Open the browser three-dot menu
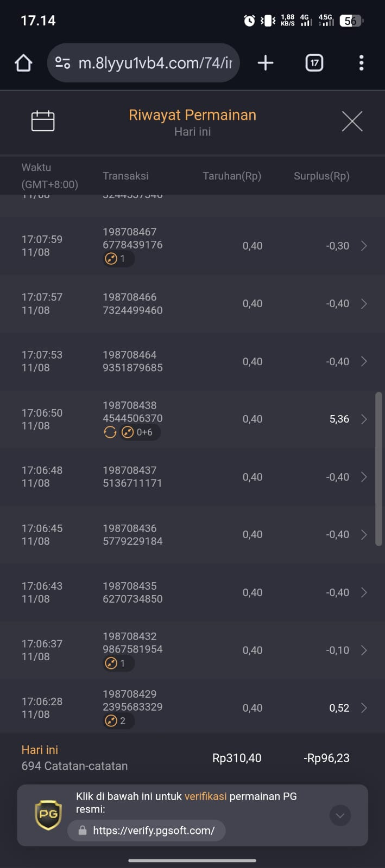This screenshot has width=385, height=868. tap(361, 63)
